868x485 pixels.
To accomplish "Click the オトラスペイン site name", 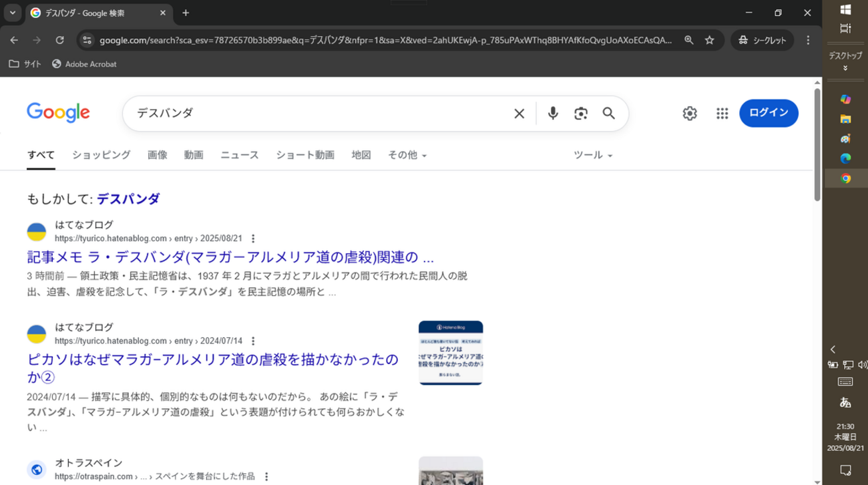I will point(89,463).
